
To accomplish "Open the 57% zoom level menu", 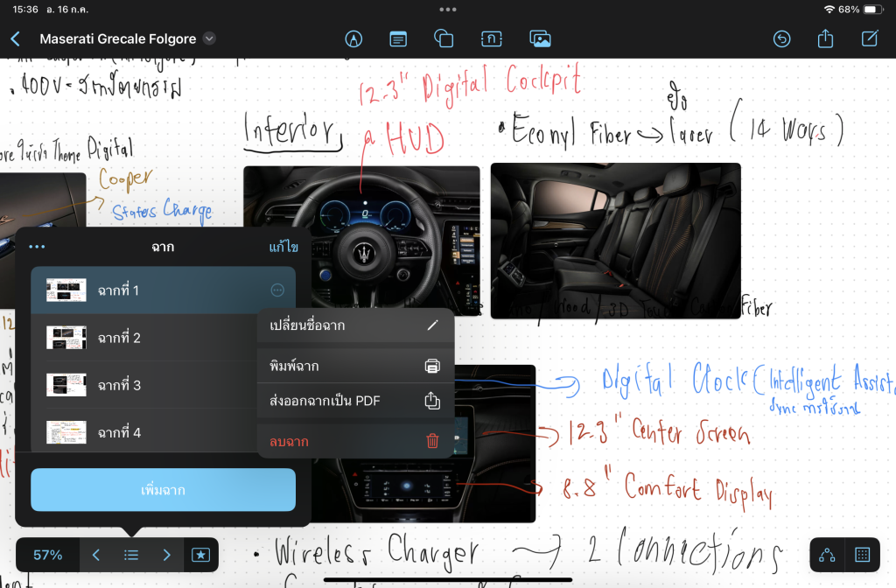I will tap(48, 555).
